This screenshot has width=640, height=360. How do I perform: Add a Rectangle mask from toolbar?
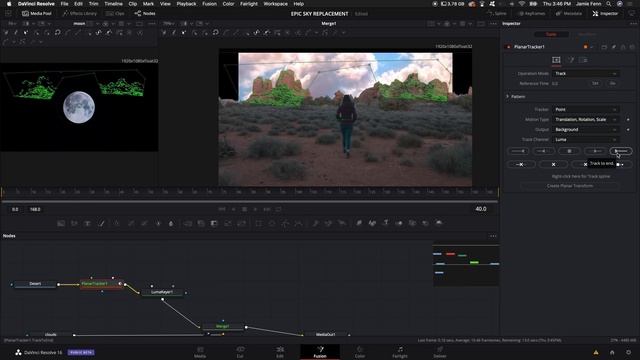[259, 223]
